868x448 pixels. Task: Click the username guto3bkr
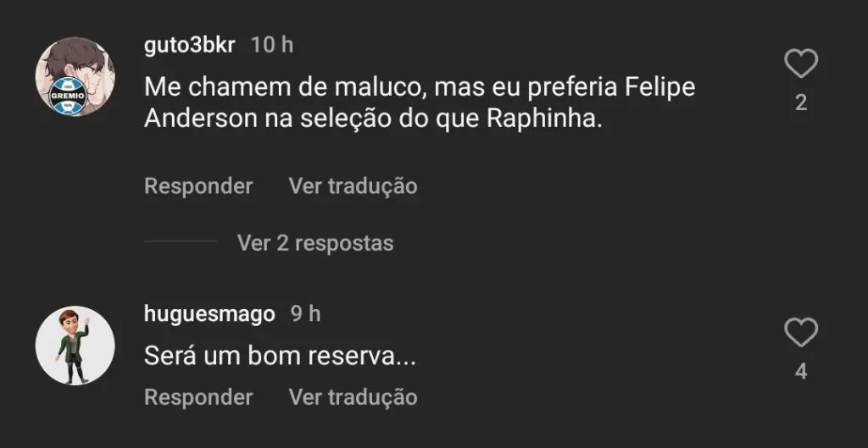190,46
